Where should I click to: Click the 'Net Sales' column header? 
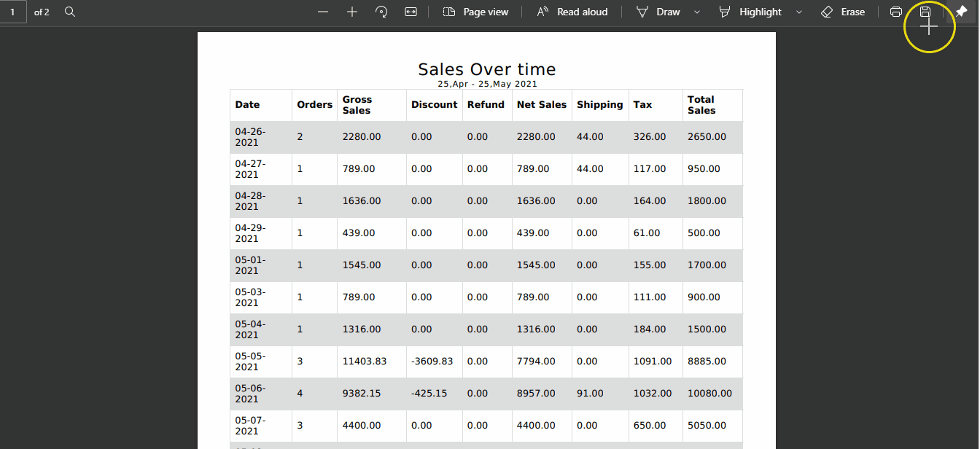click(542, 105)
